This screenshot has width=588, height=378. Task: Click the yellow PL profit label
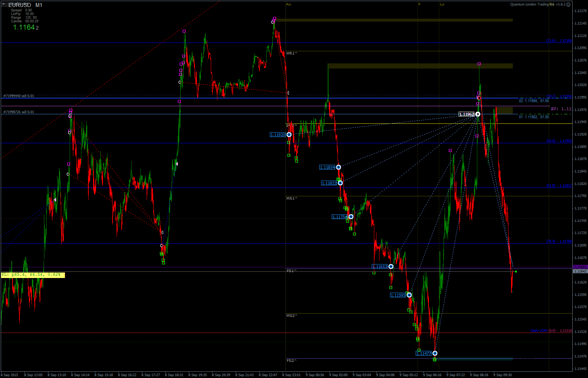pos(33,275)
